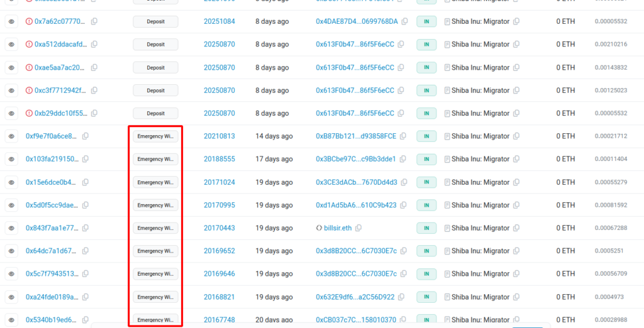Copy Migrator address in block 20171024 row
Screen dimensions: 644x328
point(516,182)
